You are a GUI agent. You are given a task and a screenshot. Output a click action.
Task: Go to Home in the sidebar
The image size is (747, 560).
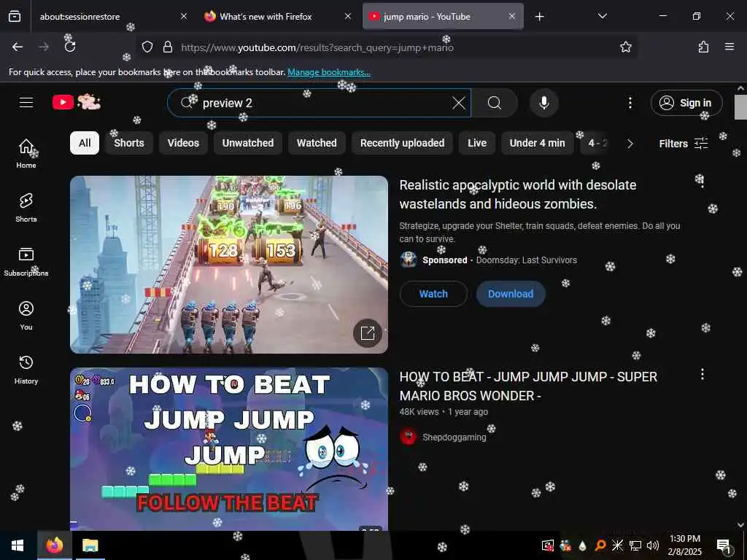[26, 153]
